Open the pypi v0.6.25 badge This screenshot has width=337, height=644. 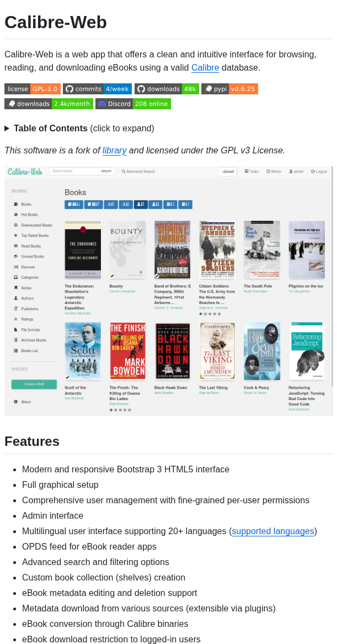229,89
